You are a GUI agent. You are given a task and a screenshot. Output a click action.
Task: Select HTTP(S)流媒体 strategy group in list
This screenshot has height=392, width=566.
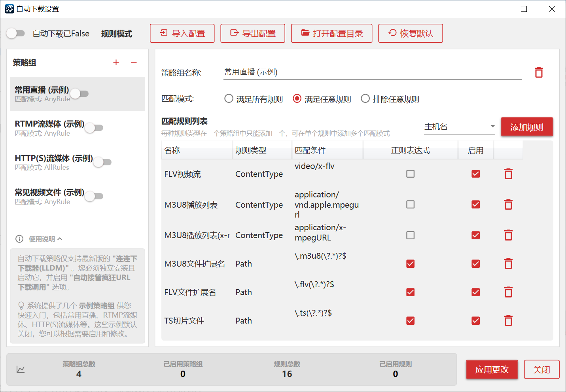pyautogui.click(x=53, y=162)
